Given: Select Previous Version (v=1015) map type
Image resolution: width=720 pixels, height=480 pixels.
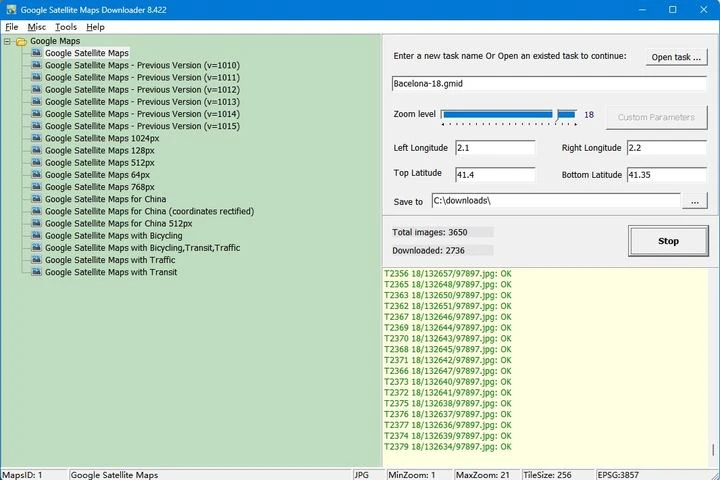Looking at the screenshot, I should [142, 126].
